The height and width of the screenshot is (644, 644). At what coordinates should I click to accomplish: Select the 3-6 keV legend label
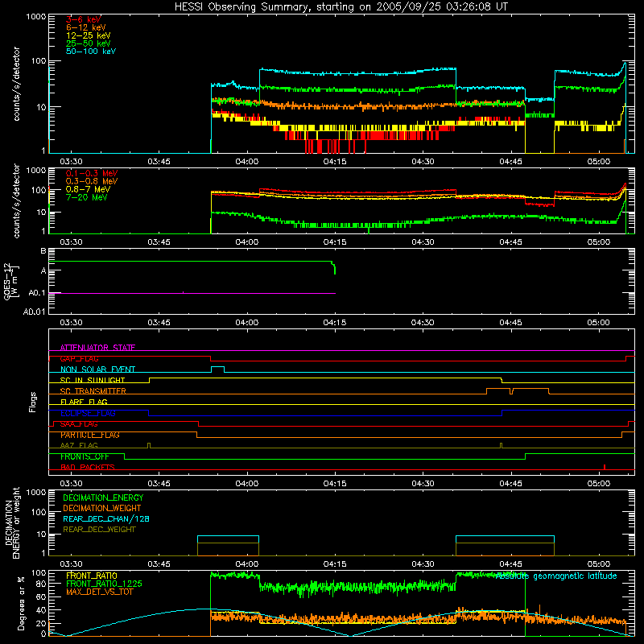[x=84, y=19]
